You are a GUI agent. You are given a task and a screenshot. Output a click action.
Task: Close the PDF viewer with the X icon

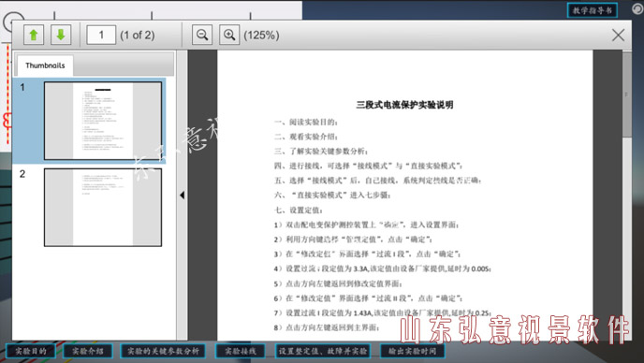click(618, 35)
